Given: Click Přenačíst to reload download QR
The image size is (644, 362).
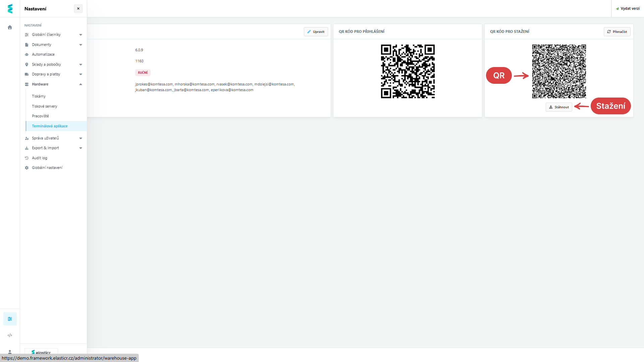Looking at the screenshot, I should [x=617, y=32].
